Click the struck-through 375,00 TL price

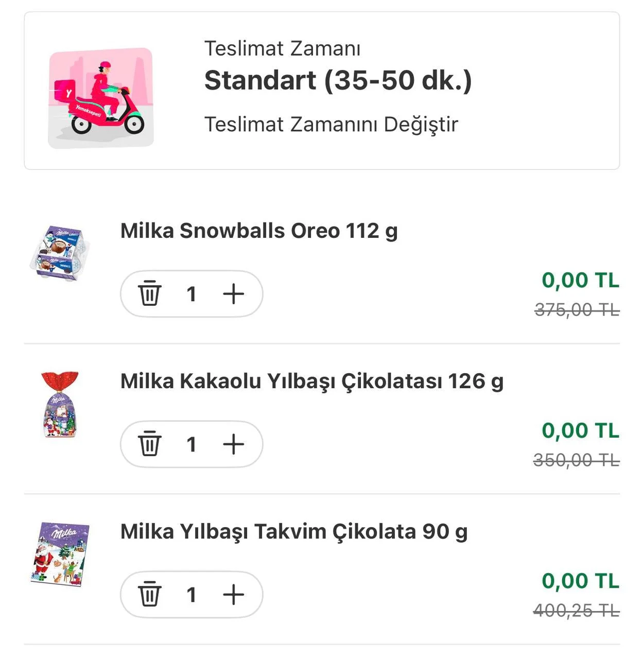point(577,310)
